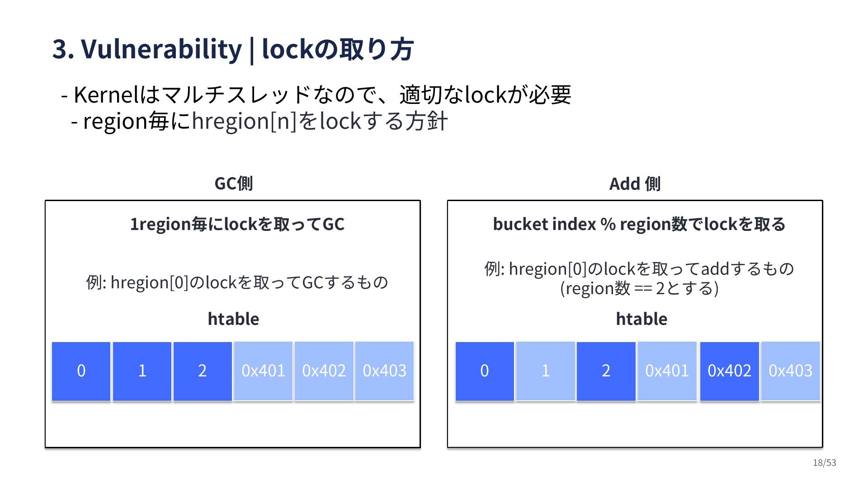Click the 18/53 page number

(x=824, y=463)
